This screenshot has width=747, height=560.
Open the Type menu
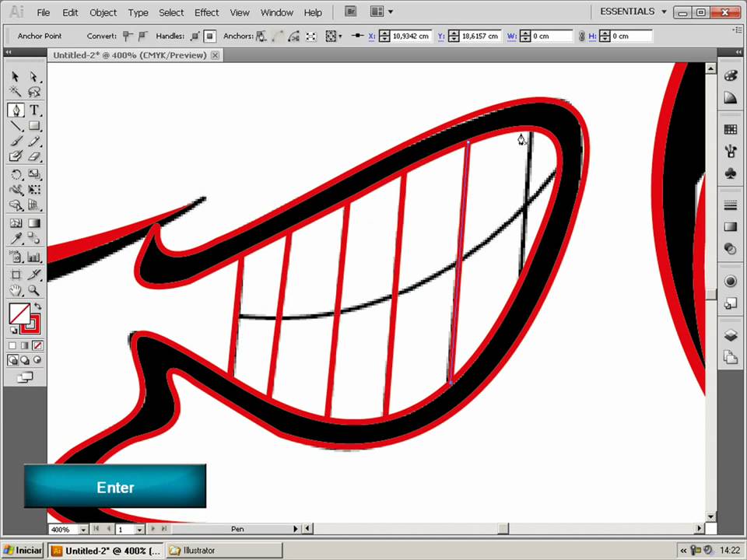139,12
